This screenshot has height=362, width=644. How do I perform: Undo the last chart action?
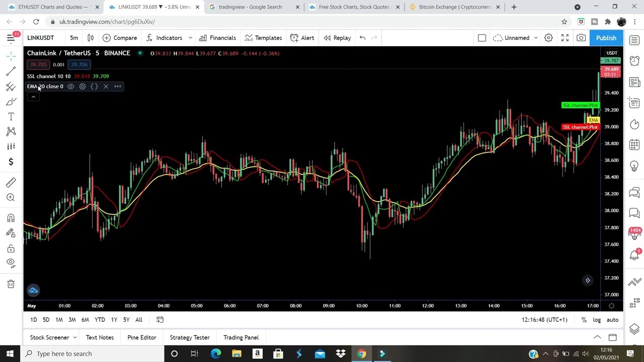(362, 38)
